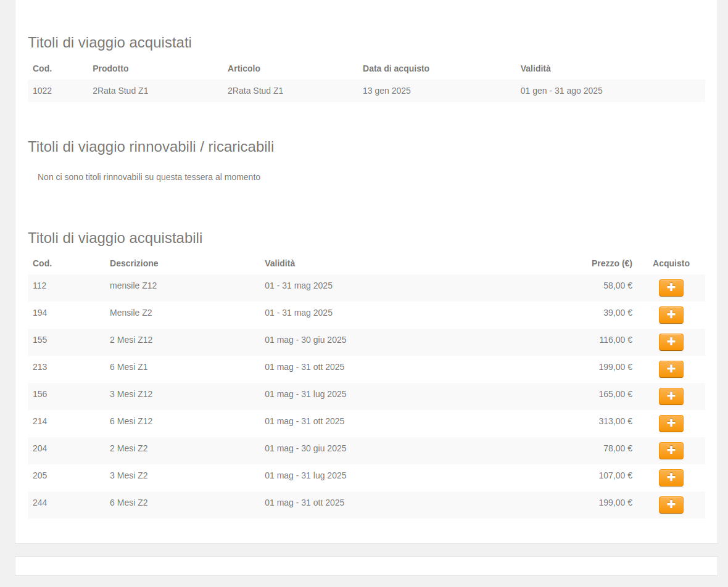Add the 2 Mesi Z2 ticket

pyautogui.click(x=671, y=451)
